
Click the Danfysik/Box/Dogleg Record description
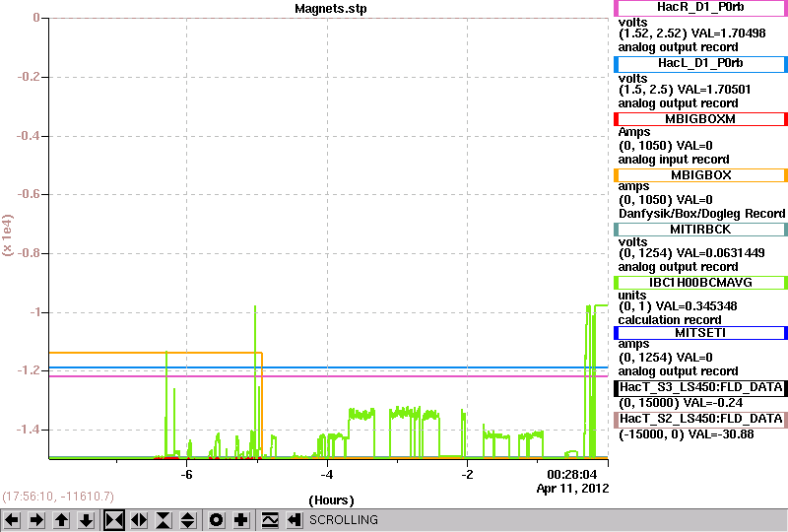coord(702,214)
